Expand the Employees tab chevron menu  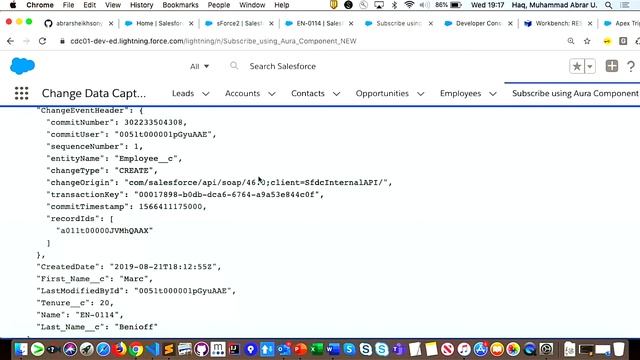coord(493,94)
